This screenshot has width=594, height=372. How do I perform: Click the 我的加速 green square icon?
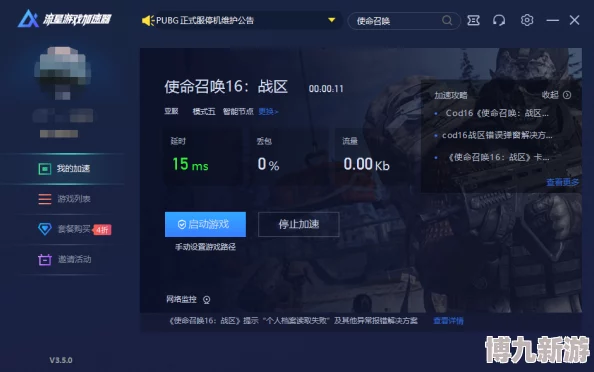(x=45, y=169)
